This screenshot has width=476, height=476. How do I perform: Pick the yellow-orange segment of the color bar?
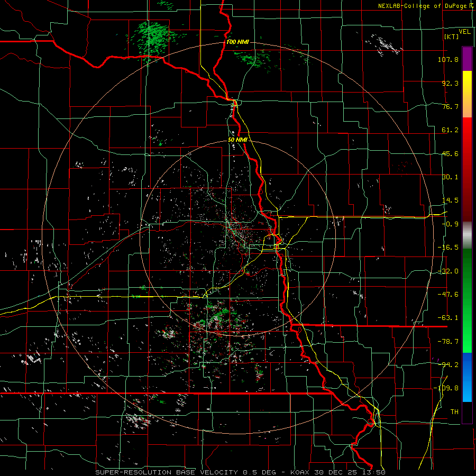coord(467,94)
